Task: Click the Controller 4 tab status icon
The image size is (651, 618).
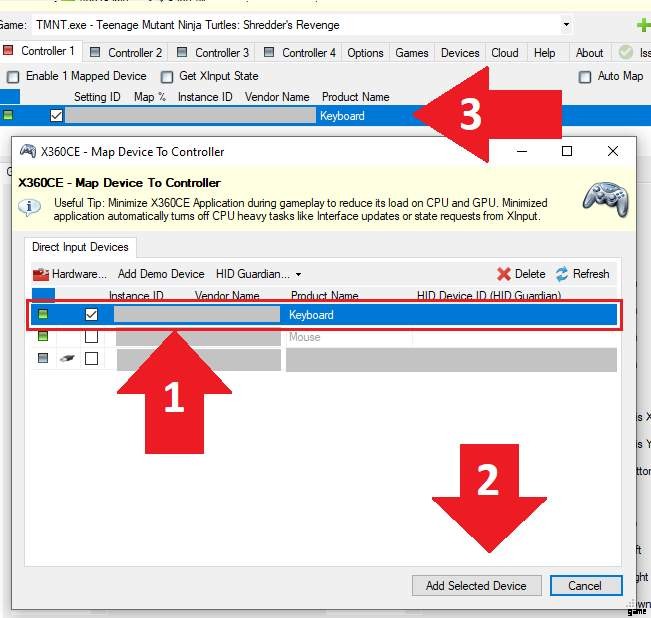Action: pyautogui.click(x=269, y=52)
